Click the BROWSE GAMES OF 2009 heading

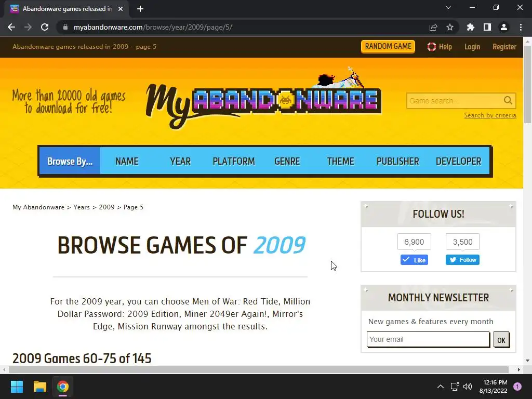click(181, 245)
